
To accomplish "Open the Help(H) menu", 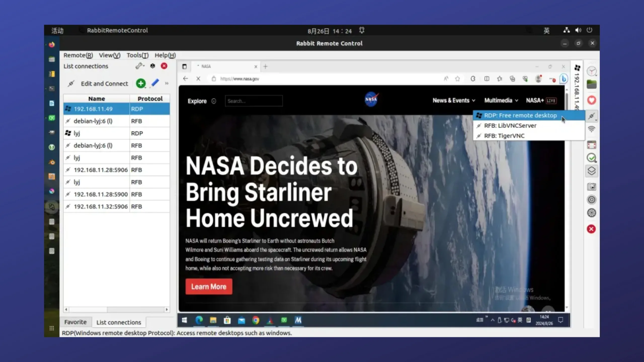I will pos(165,55).
